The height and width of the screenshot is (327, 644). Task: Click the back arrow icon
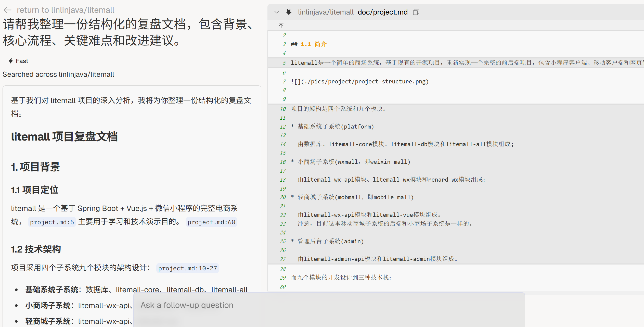coord(8,10)
